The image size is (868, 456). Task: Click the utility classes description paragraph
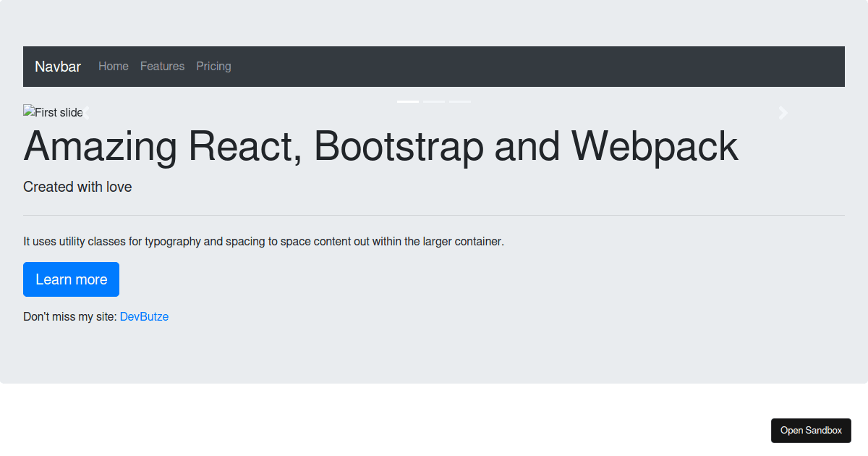click(263, 241)
